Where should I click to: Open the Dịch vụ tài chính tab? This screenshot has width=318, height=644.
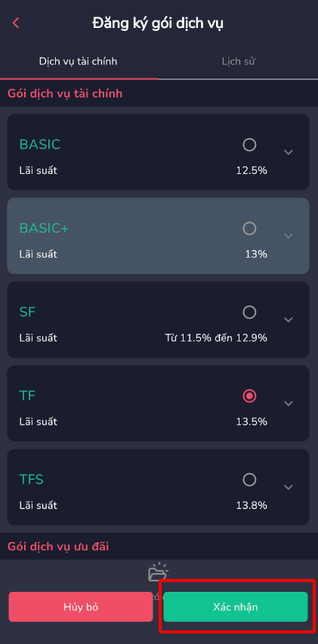(79, 62)
